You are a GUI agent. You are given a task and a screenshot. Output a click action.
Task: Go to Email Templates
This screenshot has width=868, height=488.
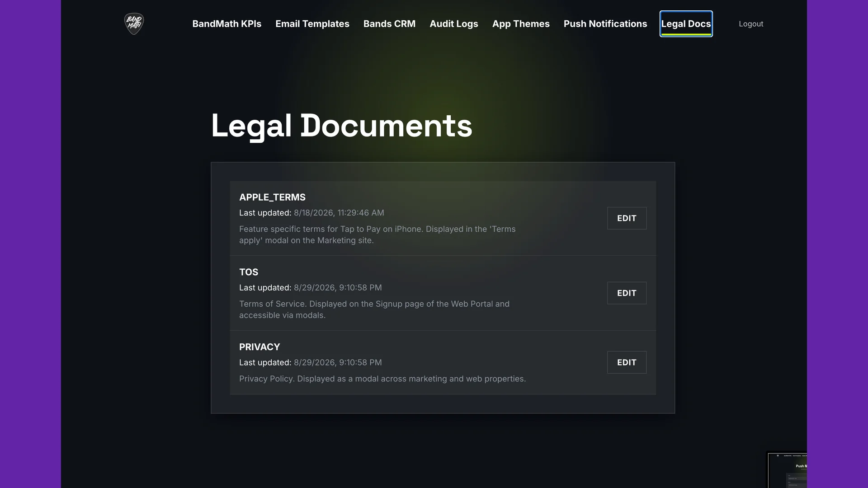(x=312, y=24)
